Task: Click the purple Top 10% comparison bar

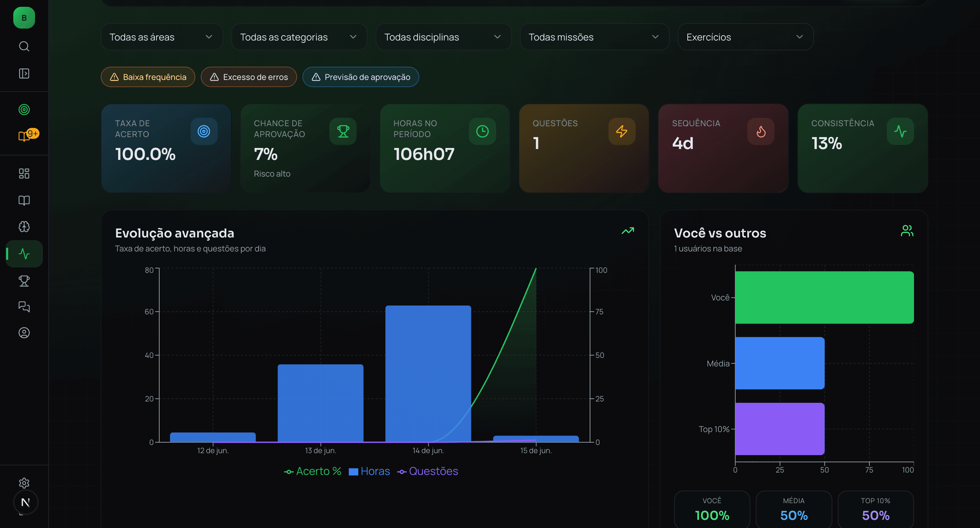Action: [x=780, y=429]
